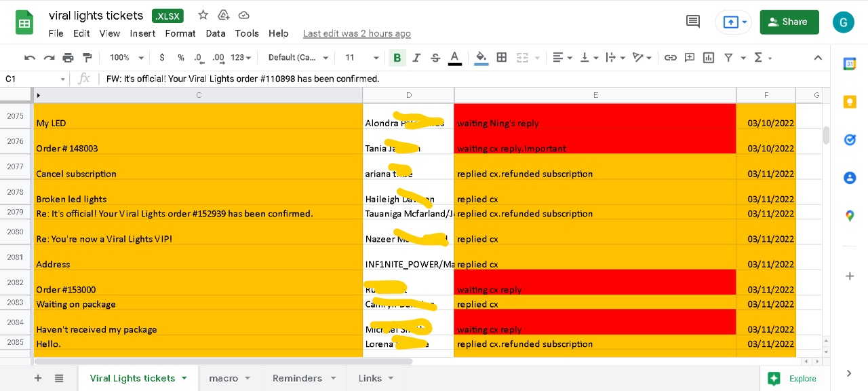Open the Edit menu

[81, 33]
